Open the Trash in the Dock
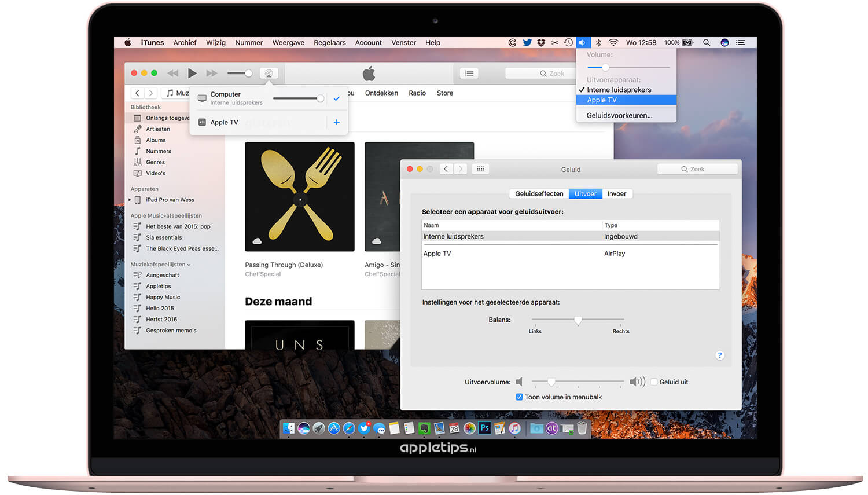The width and height of the screenshot is (868, 495). pyautogui.click(x=582, y=428)
